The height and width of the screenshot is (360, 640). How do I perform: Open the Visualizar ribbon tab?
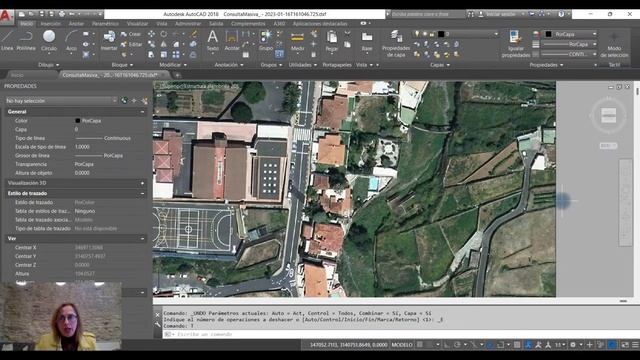pyautogui.click(x=138, y=24)
